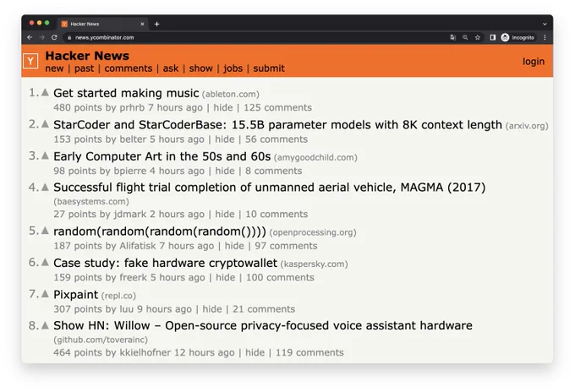Image resolution: width=575 pixels, height=392 pixels.
Task: View the 100 comments thread
Action: click(280, 278)
